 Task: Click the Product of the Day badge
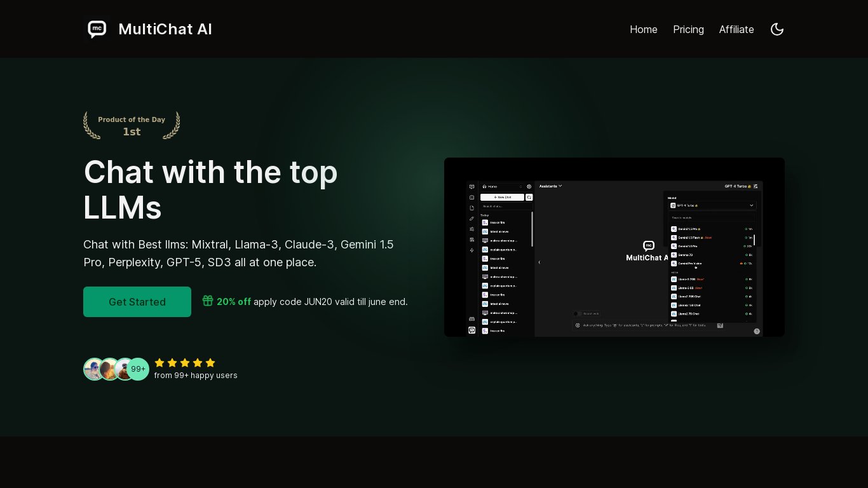click(132, 125)
